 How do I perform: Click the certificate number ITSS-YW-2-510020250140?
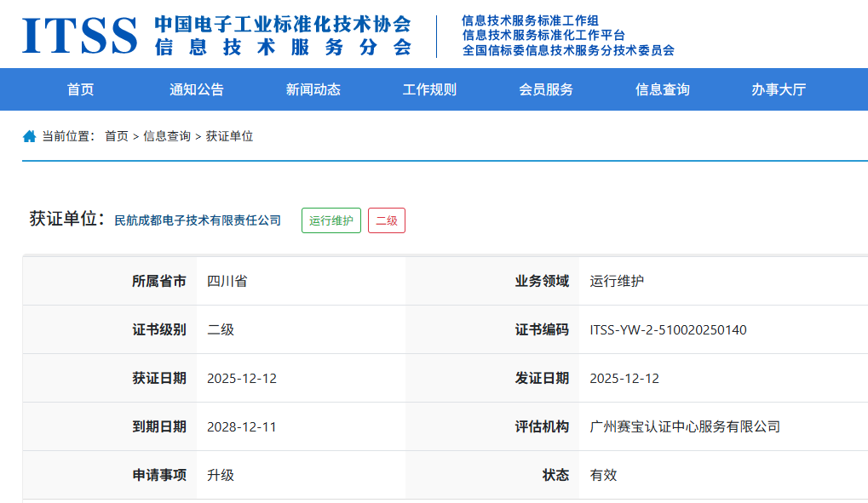[x=667, y=329]
